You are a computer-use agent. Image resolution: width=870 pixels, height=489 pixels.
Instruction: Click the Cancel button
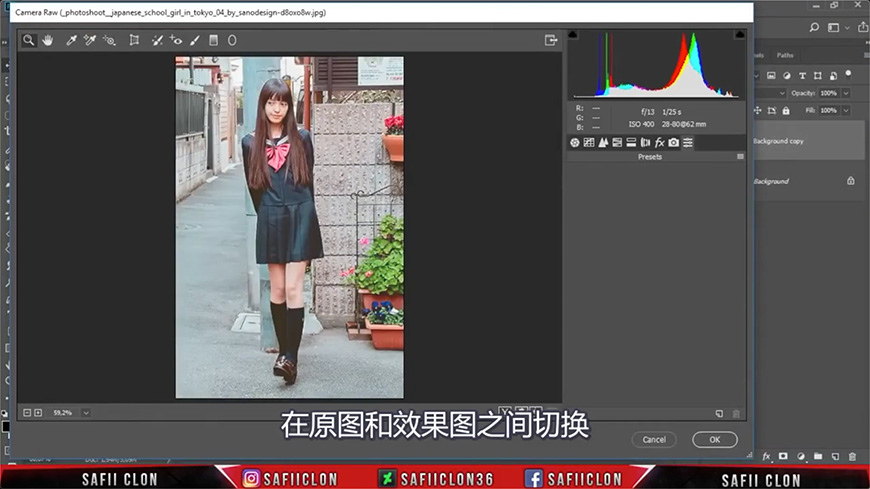[654, 440]
